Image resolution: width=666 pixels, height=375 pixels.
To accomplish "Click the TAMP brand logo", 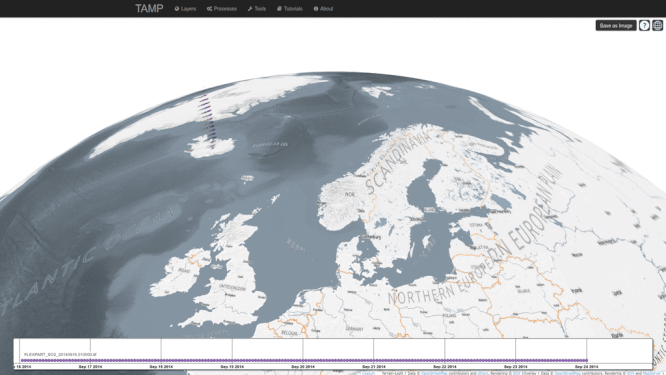I will click(149, 8).
